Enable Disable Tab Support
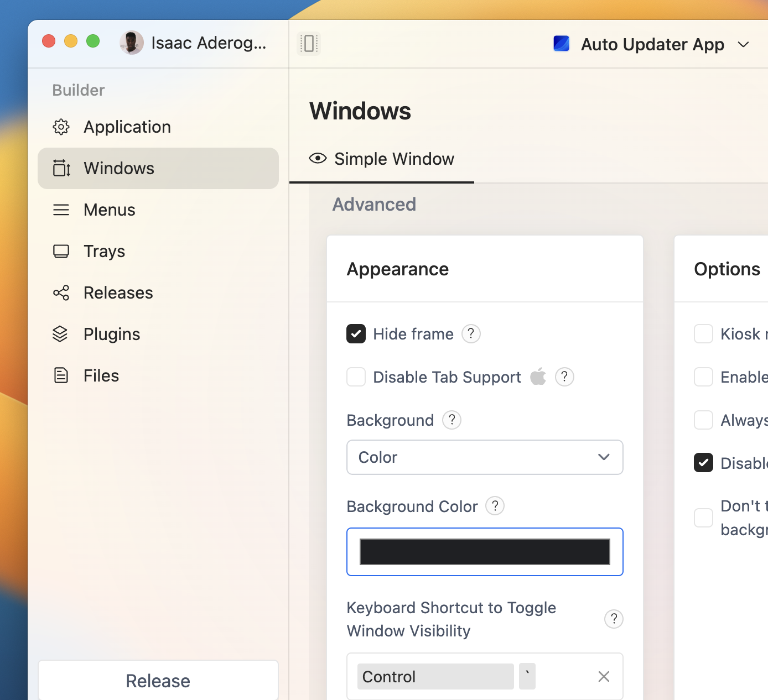 (x=356, y=377)
